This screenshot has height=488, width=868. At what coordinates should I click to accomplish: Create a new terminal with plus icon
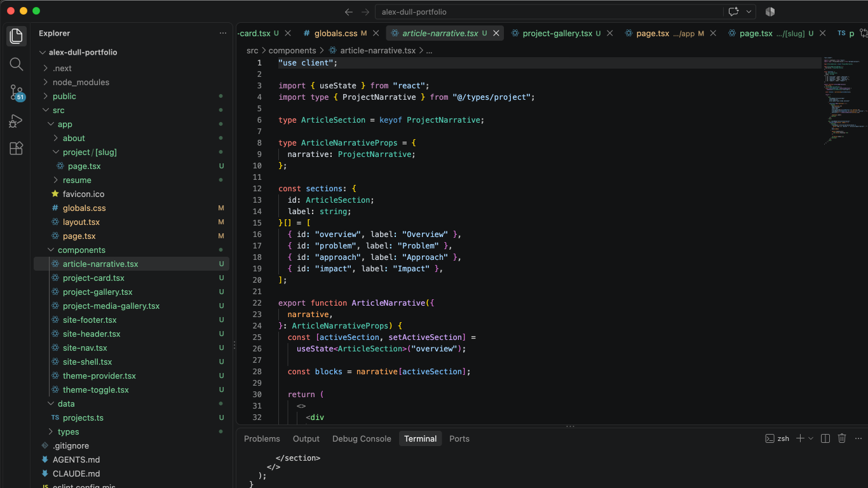coord(800,438)
